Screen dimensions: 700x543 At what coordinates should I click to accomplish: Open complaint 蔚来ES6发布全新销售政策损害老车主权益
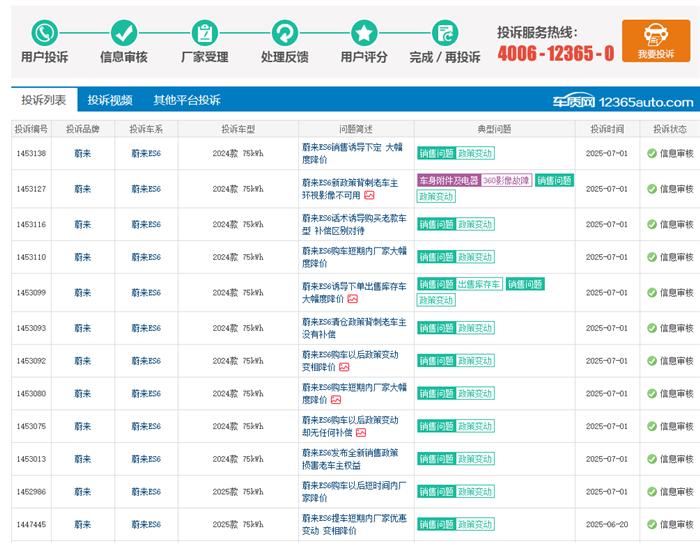[350, 459]
